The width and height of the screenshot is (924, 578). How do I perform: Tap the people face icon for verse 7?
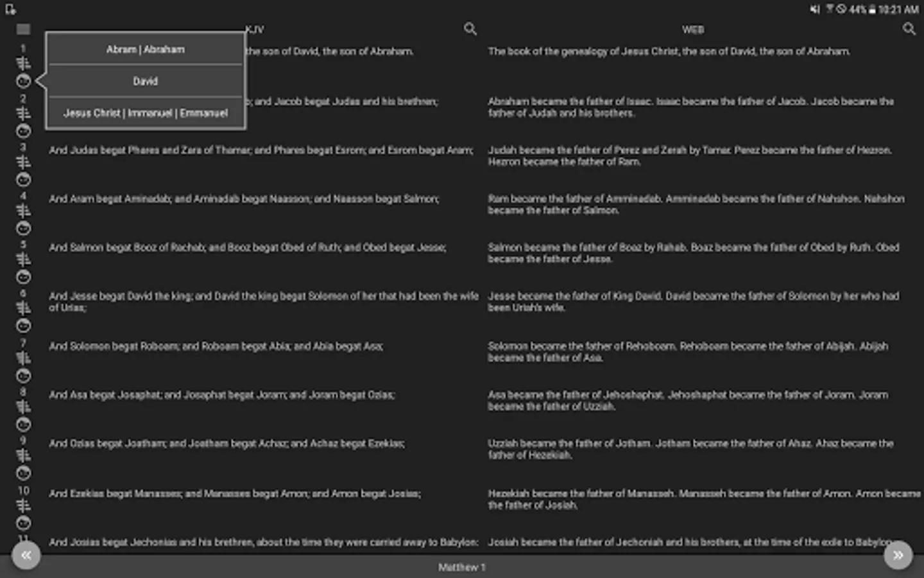pyautogui.click(x=23, y=376)
